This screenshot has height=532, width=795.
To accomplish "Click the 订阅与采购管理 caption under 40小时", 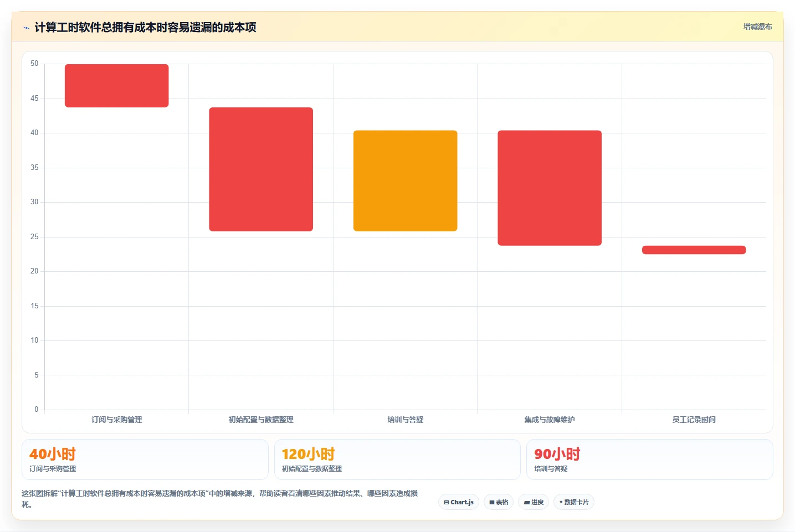I will coord(53,468).
